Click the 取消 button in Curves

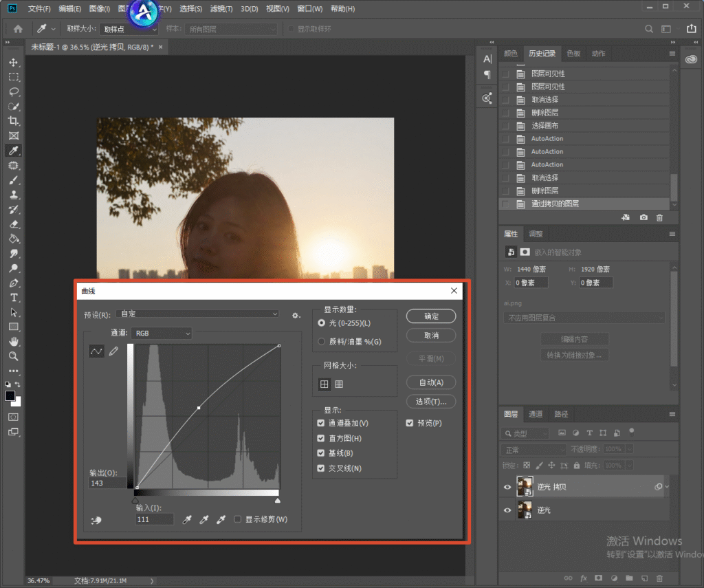coord(431,336)
